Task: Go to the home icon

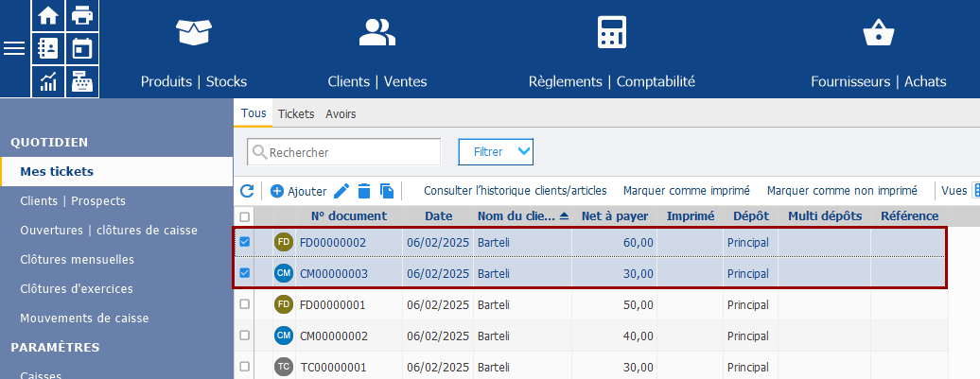Action: [48, 15]
